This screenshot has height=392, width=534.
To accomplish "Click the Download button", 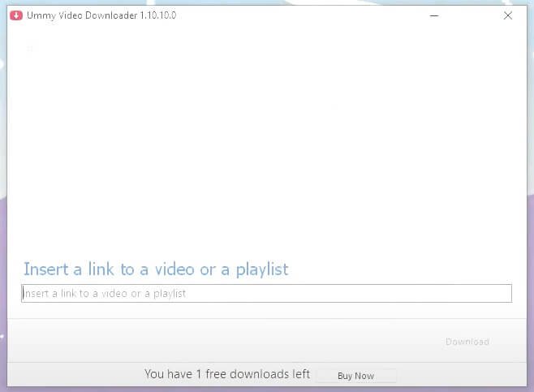I will click(467, 342).
